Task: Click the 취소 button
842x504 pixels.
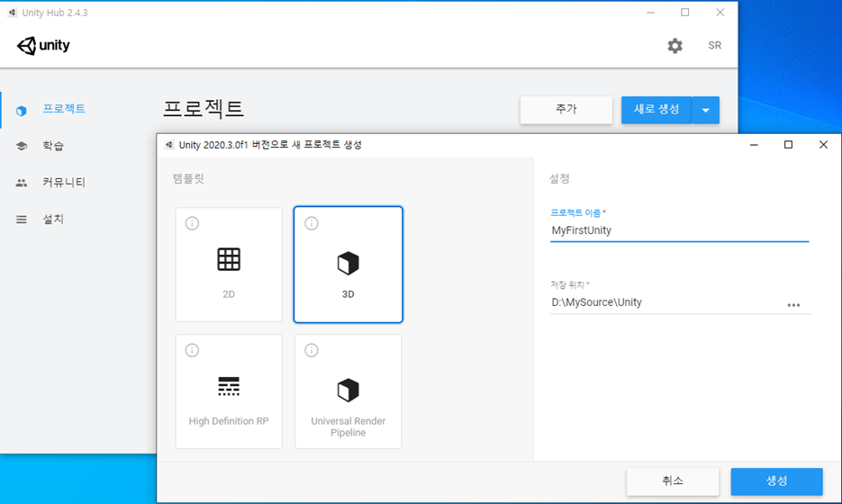Action: (x=673, y=481)
